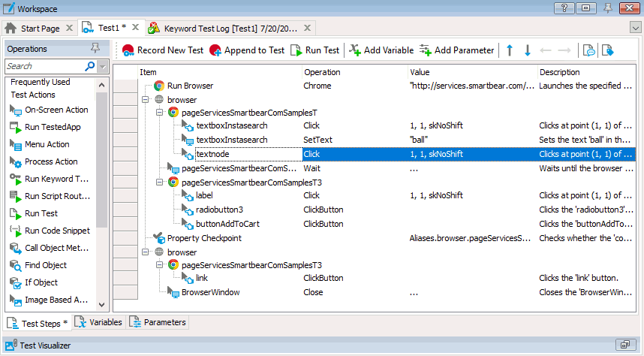The image size is (644, 356).
Task: Collapse the first browser tree node
Action: point(145,99)
